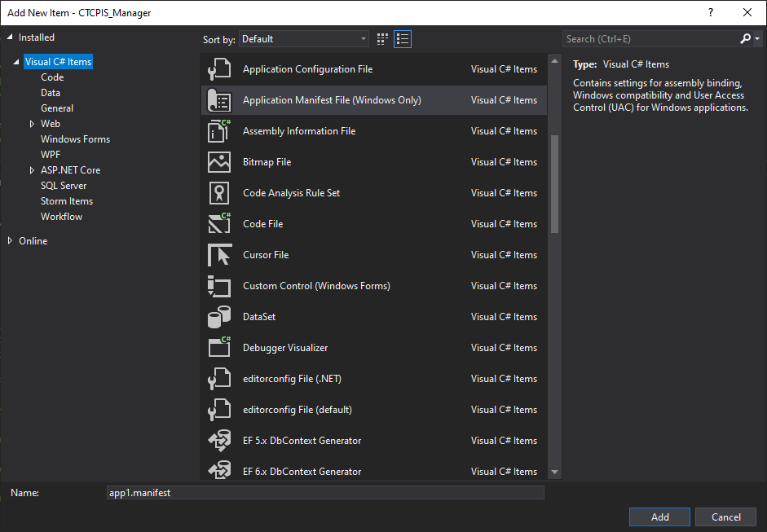Open the Sort by Default dropdown
The height and width of the screenshot is (532, 767).
click(304, 39)
